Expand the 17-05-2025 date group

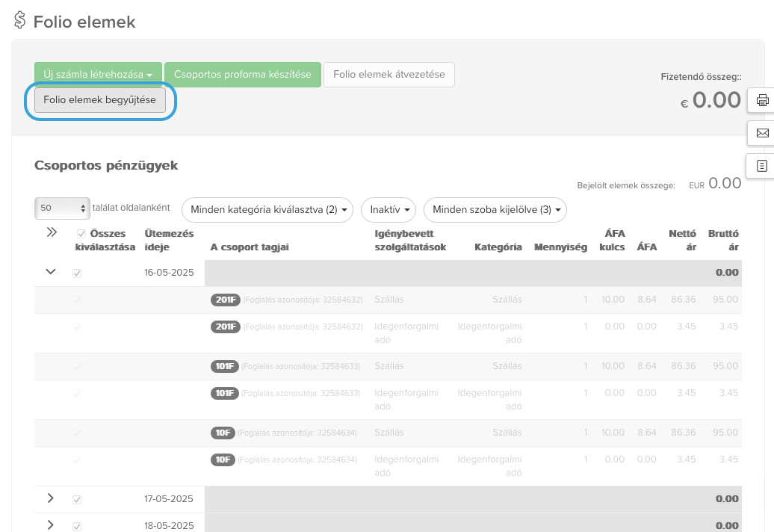tap(51, 498)
